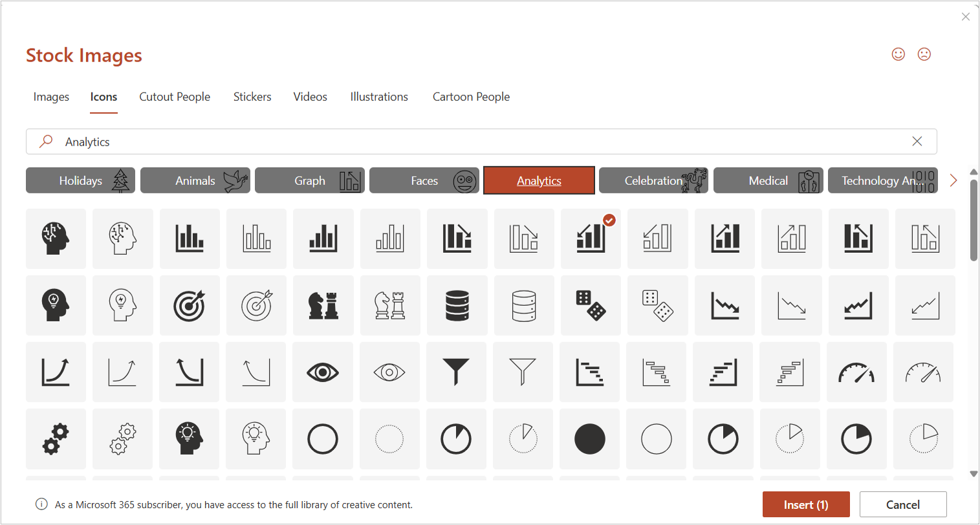Show more categories with right chevron
The height and width of the screenshot is (525, 980).
point(953,180)
